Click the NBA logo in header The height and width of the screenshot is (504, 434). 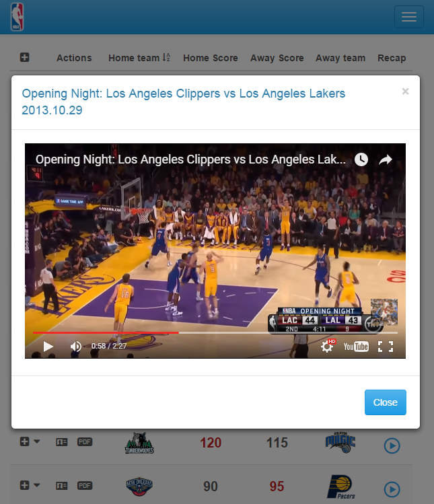pyautogui.click(x=17, y=17)
